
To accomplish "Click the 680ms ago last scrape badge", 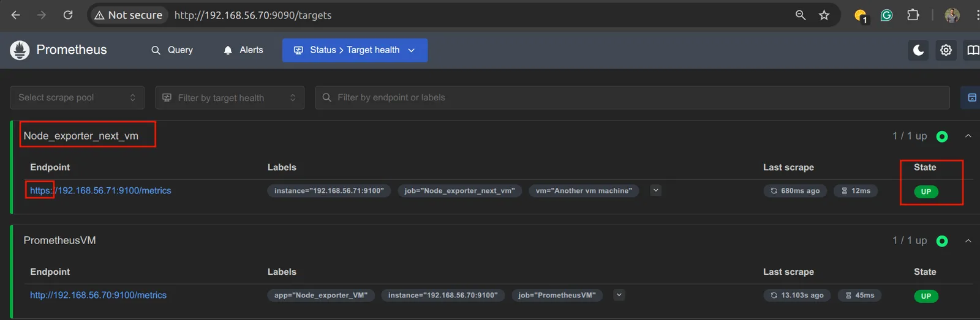I will pos(795,191).
